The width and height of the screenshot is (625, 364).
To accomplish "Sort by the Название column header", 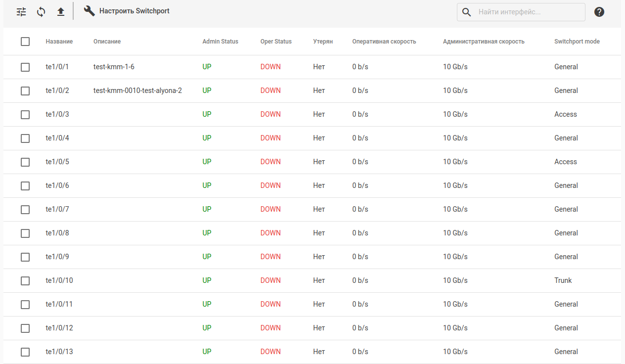I will (59, 42).
